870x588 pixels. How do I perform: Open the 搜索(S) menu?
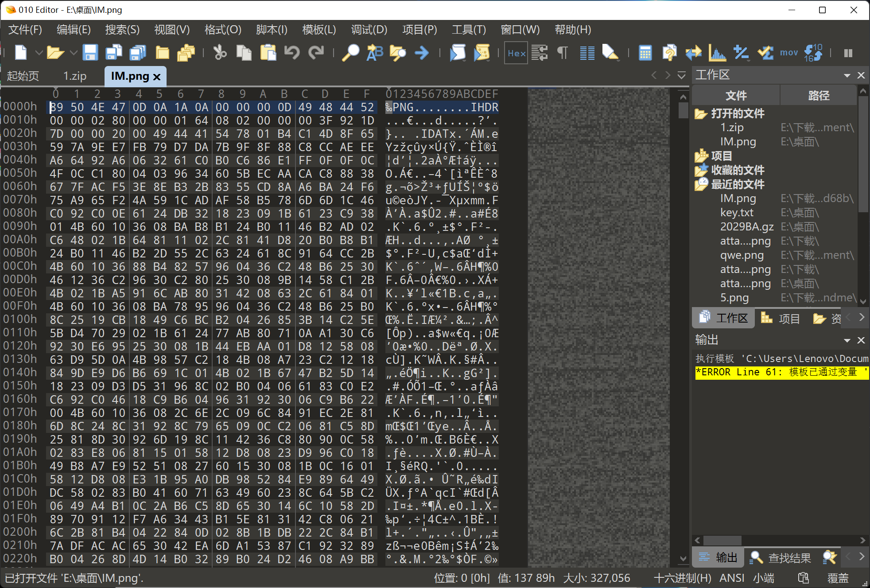122,30
